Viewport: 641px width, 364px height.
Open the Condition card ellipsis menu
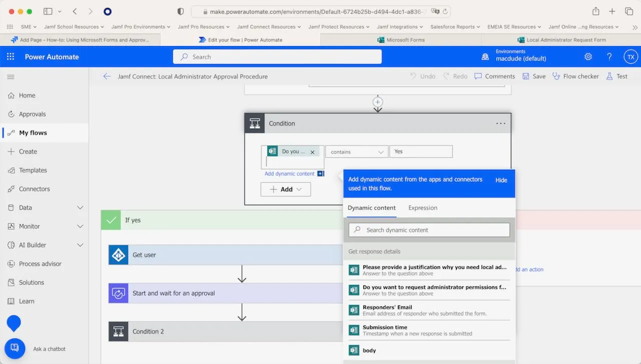(500, 123)
